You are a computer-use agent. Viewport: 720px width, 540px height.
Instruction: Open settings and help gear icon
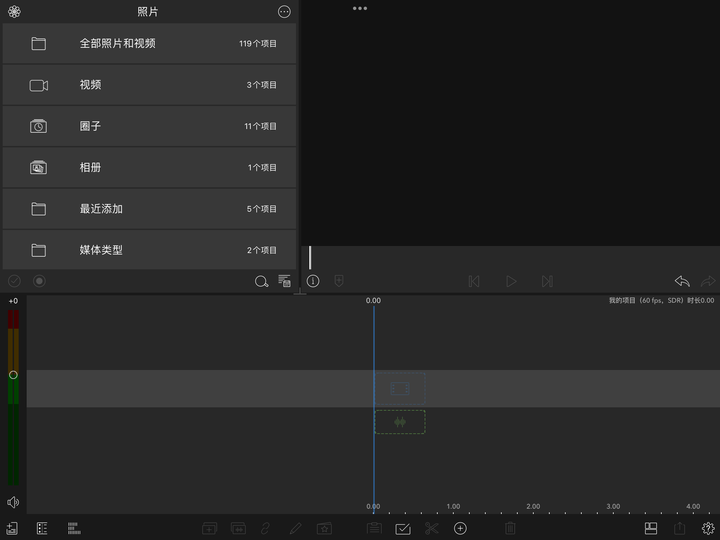708,529
